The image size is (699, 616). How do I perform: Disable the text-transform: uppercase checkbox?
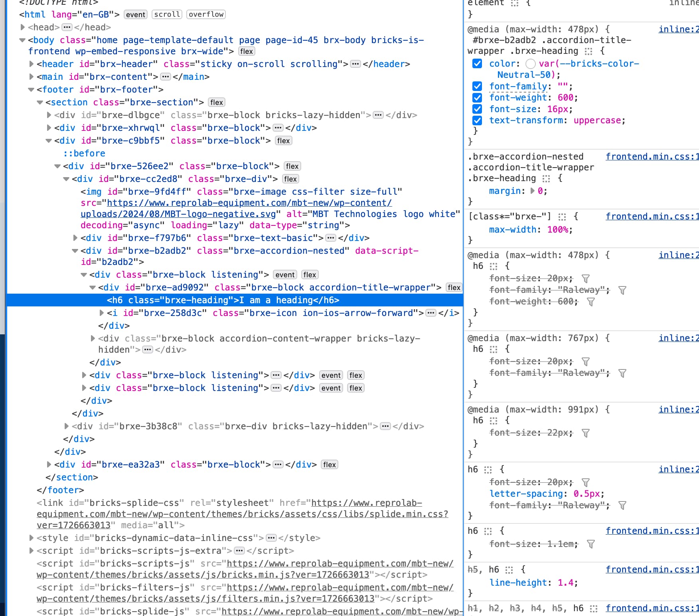click(x=477, y=120)
